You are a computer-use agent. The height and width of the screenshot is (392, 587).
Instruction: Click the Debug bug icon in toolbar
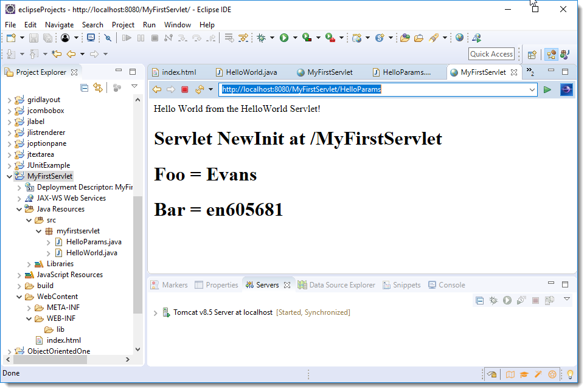tap(262, 38)
